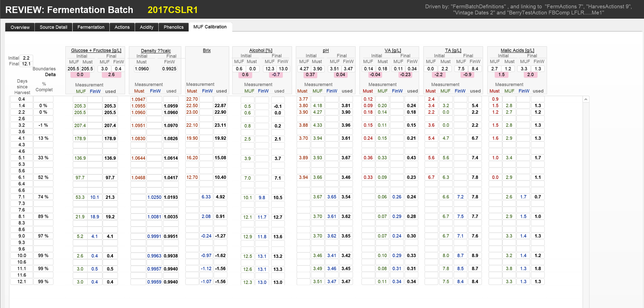This screenshot has width=644, height=308.
Task: Click batch ID 2017CSLR1 in the header
Action: coord(173,10)
